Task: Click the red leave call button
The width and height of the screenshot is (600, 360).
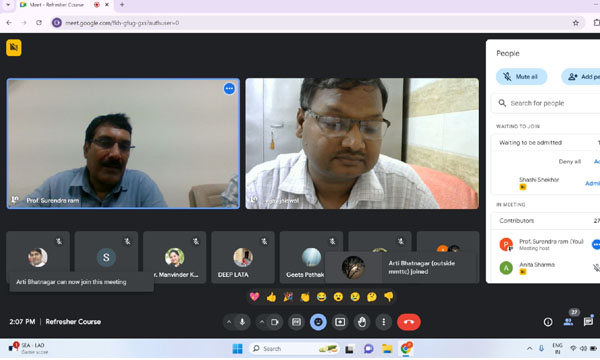Action: click(x=409, y=322)
